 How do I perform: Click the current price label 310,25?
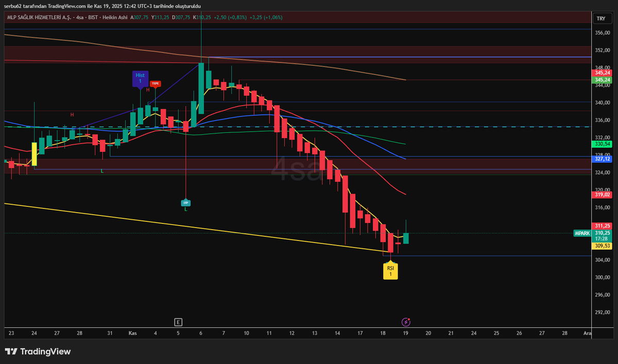pyautogui.click(x=603, y=233)
